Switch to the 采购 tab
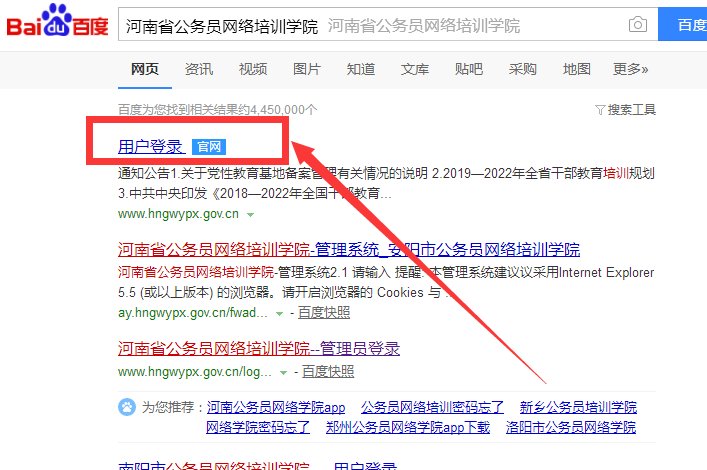The width and height of the screenshot is (707, 470). 523,69
